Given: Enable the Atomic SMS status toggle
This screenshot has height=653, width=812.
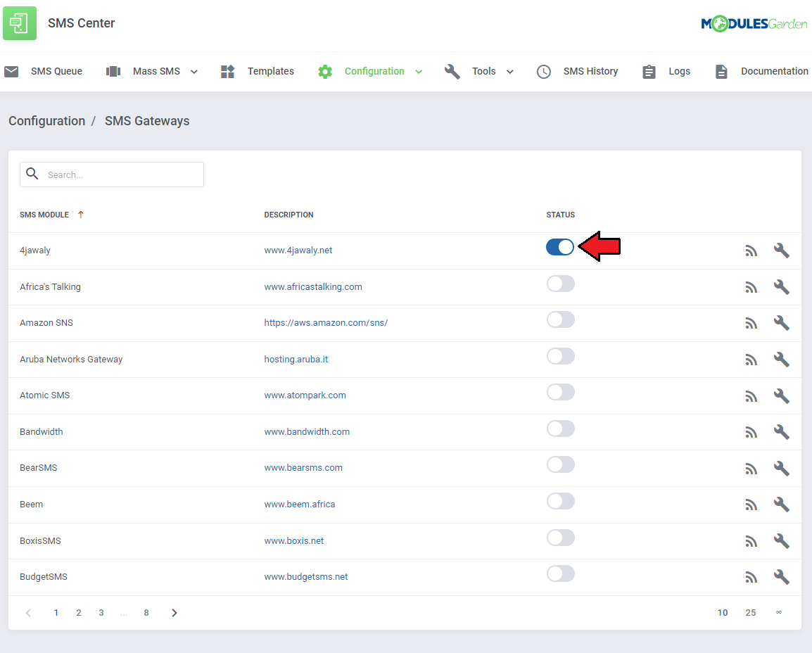Looking at the screenshot, I should click(560, 392).
